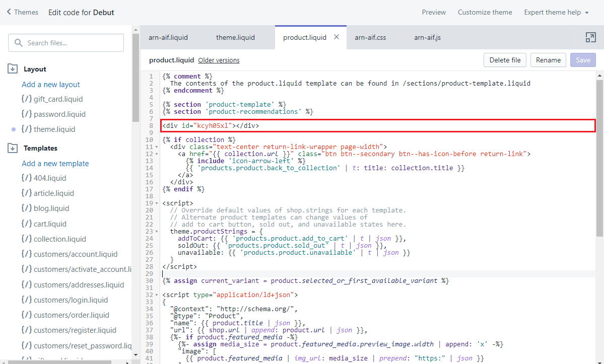This screenshot has width=604, height=364.
Task: Click the file icon next to blog.liquid
Action: click(x=27, y=208)
